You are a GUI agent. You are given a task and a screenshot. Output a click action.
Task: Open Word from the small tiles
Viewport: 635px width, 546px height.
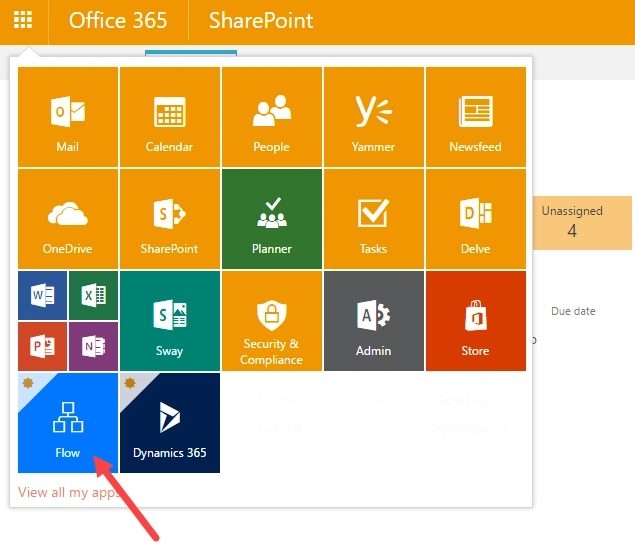coord(43,296)
